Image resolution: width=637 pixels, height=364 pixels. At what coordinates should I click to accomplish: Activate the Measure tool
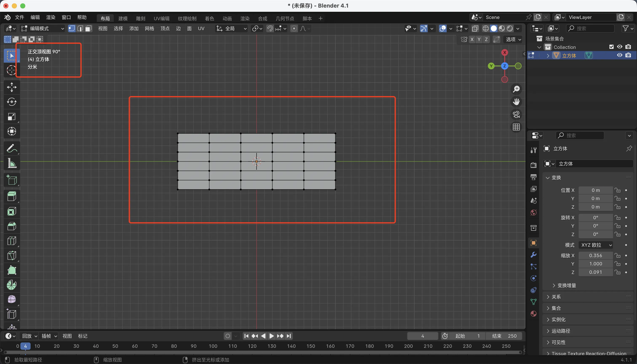[x=12, y=163]
